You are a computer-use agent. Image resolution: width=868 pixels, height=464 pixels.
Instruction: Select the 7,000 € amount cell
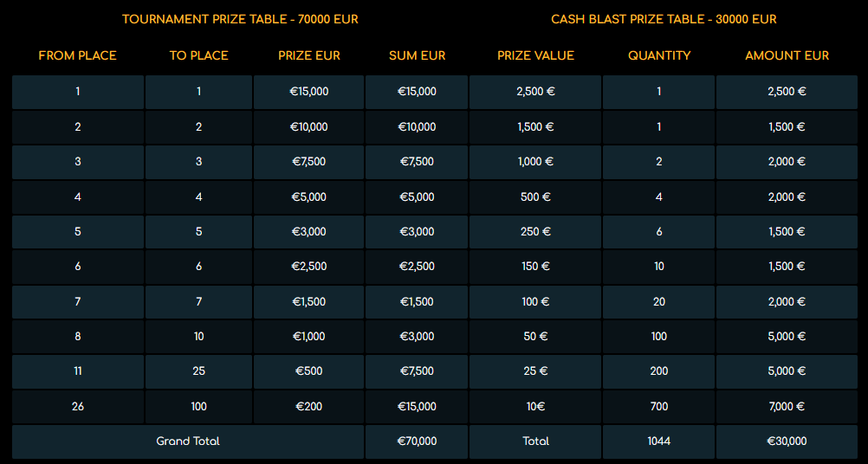(x=787, y=406)
